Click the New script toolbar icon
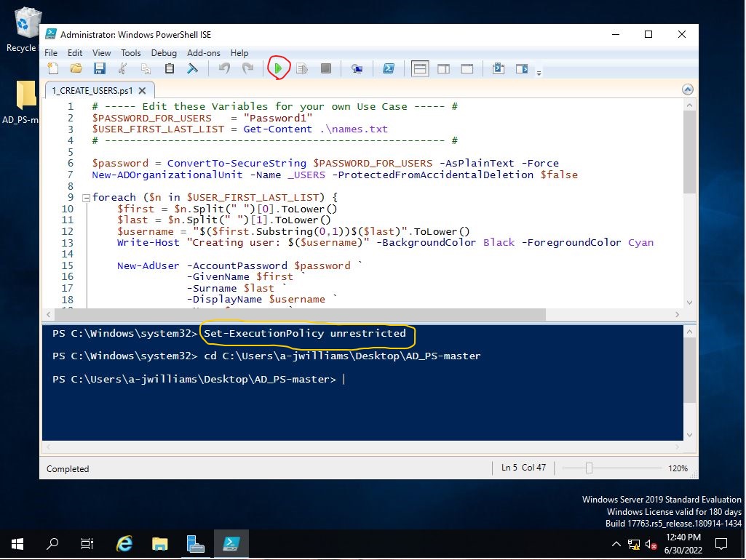 tap(53, 69)
